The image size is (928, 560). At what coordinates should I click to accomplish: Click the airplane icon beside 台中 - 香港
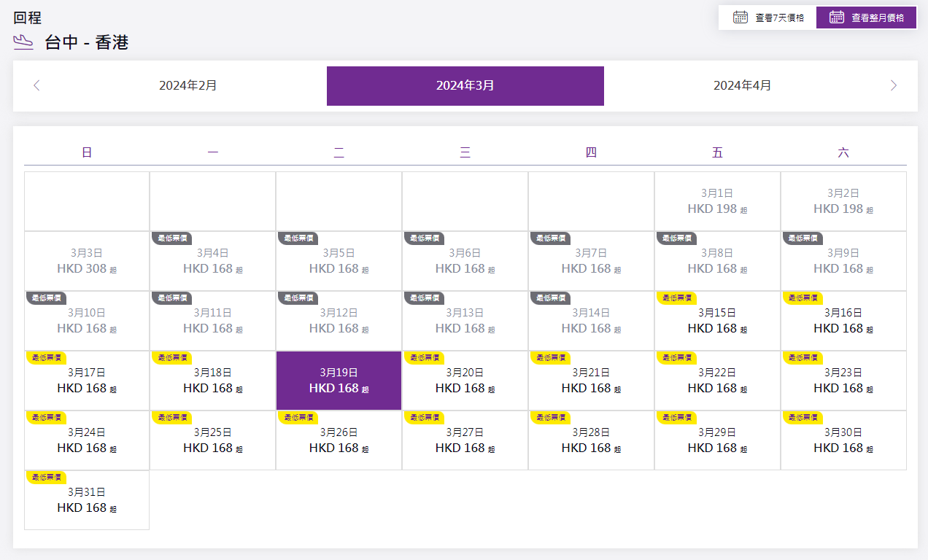click(x=23, y=42)
